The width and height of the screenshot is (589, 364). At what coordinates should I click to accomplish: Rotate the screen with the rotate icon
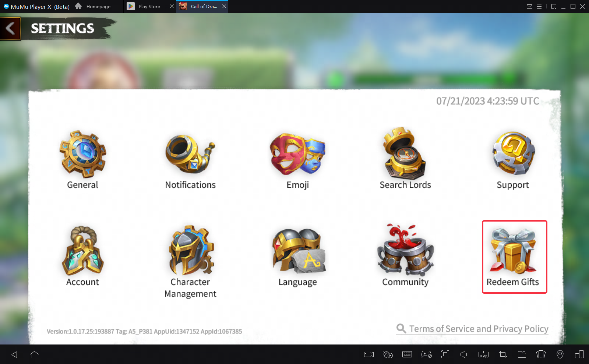tap(541, 354)
